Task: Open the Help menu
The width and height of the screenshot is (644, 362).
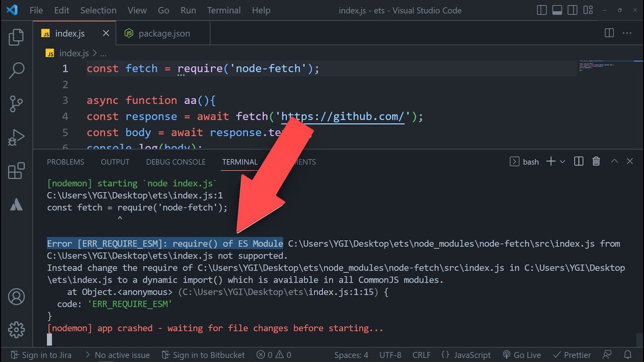Action: [261, 10]
